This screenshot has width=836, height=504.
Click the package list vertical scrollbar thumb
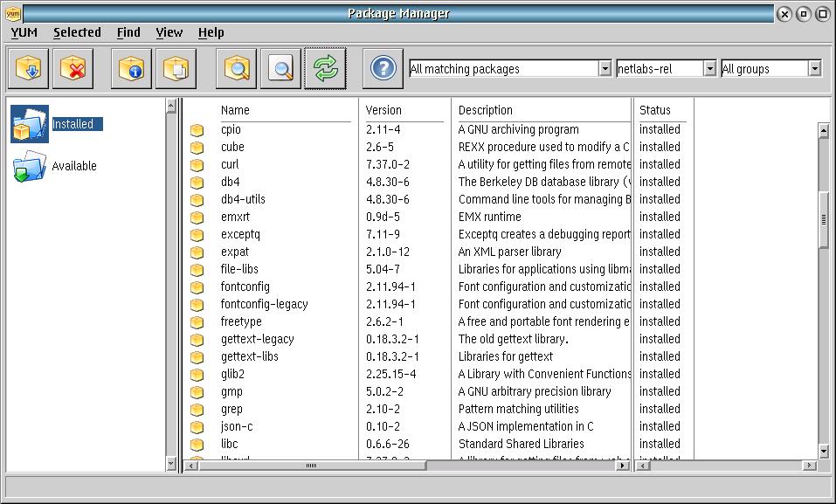coord(824,219)
